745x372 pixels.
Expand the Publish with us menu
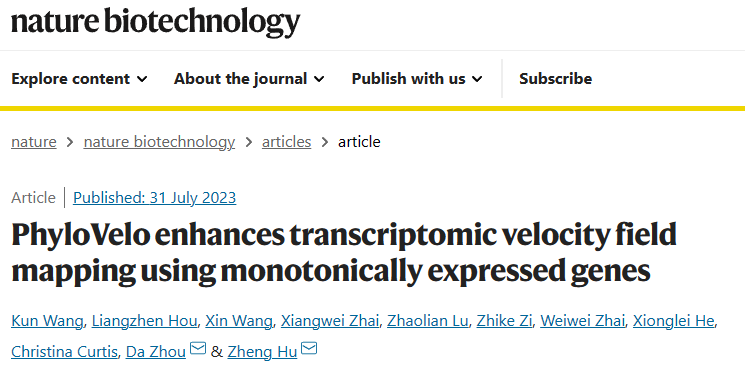coord(417,78)
